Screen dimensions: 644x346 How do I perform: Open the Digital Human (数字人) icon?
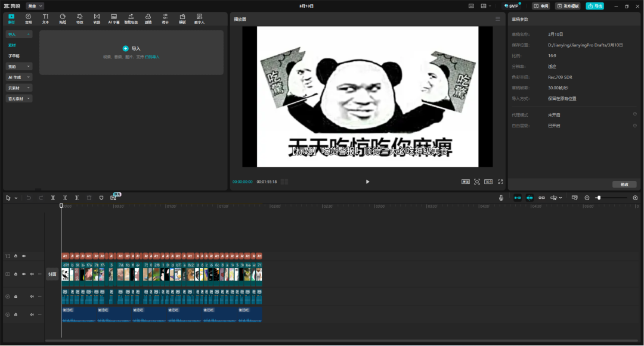[x=199, y=18]
